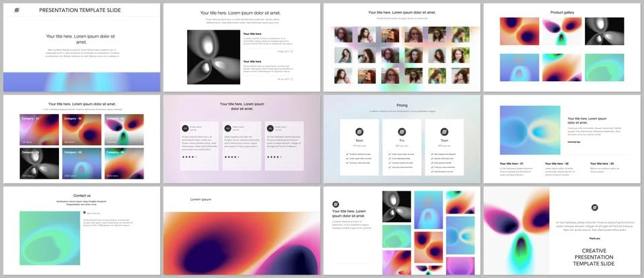This screenshot has height=278, width=644.
Task: Click the 'Your title here - 01' heading
Action: point(511,164)
